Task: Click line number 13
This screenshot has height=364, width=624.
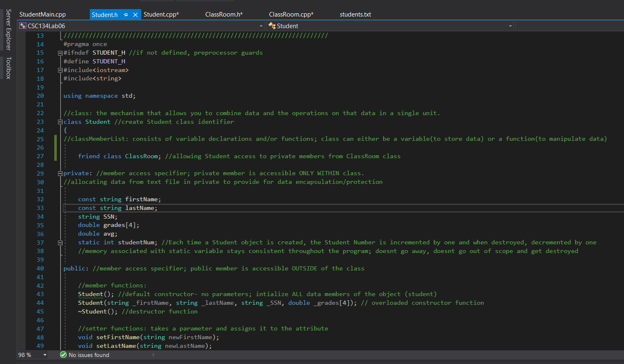Action: point(40,36)
